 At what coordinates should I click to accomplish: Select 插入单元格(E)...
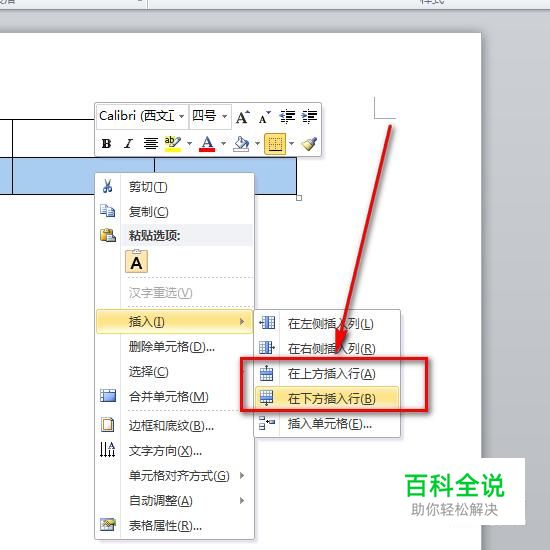327,424
